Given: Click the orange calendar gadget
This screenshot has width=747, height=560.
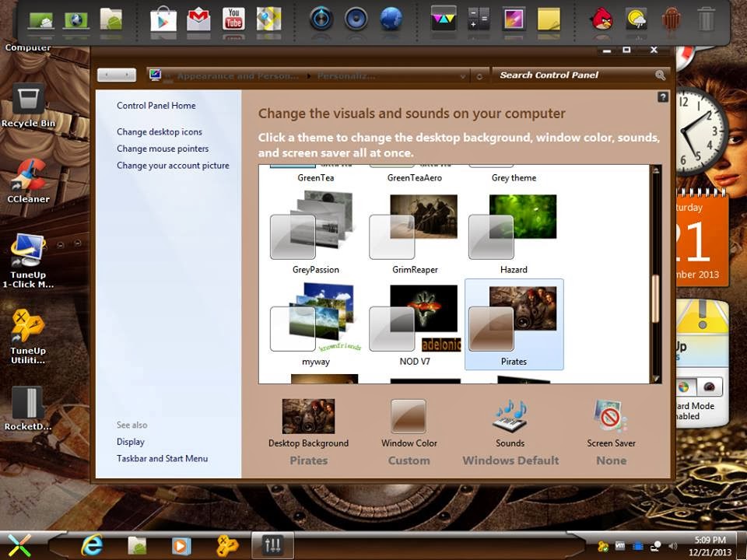Looking at the screenshot, I should tap(702, 237).
